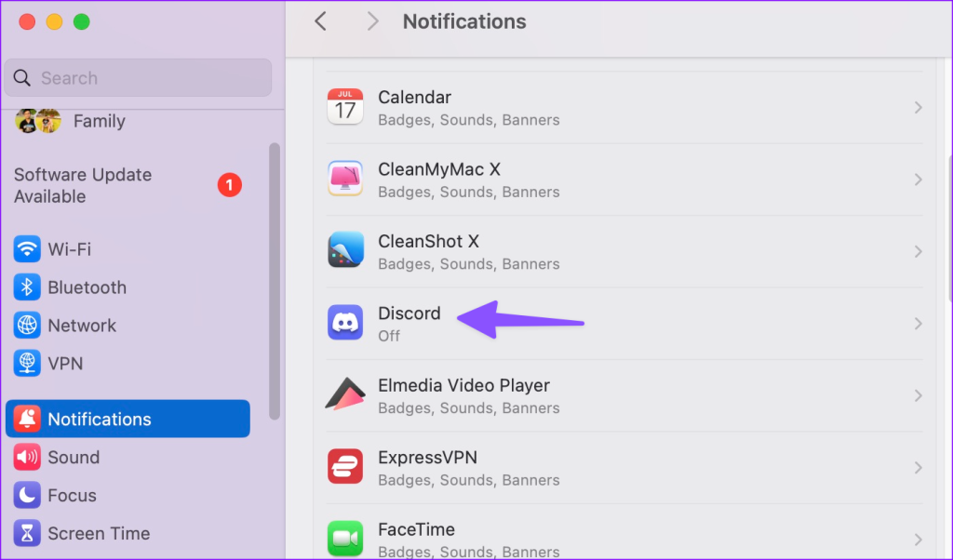Screen dimensions: 953x560
Task: Click the Network globe icon
Action: point(27,325)
